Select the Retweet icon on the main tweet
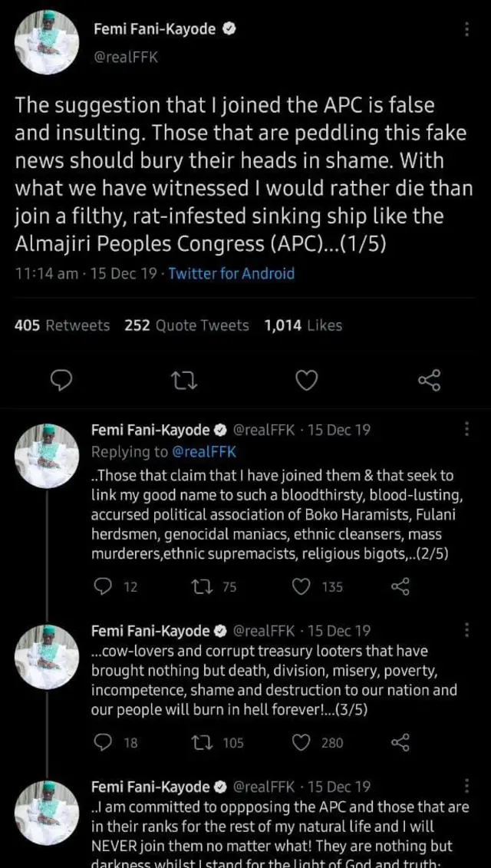This screenshot has width=491, height=868. coord(183,379)
